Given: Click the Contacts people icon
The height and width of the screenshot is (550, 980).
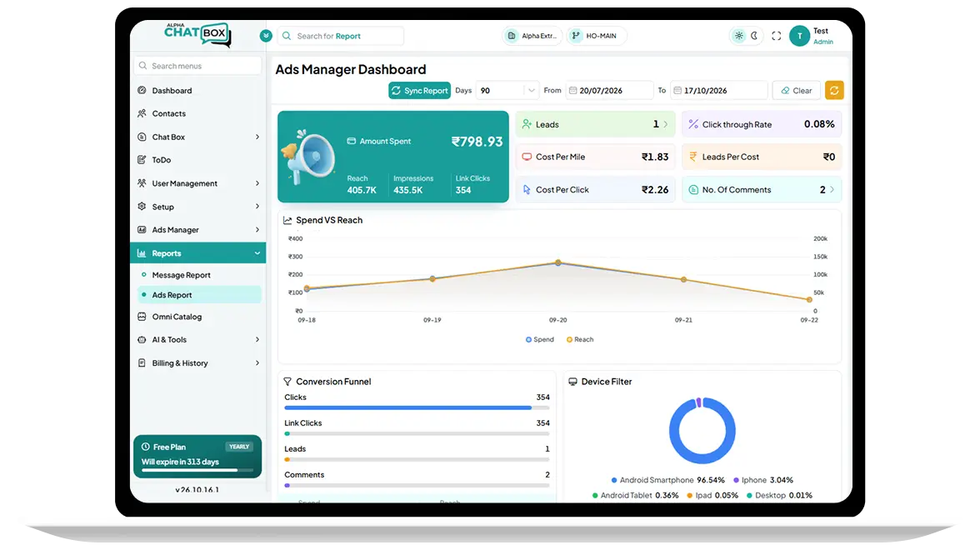Looking at the screenshot, I should (142, 113).
